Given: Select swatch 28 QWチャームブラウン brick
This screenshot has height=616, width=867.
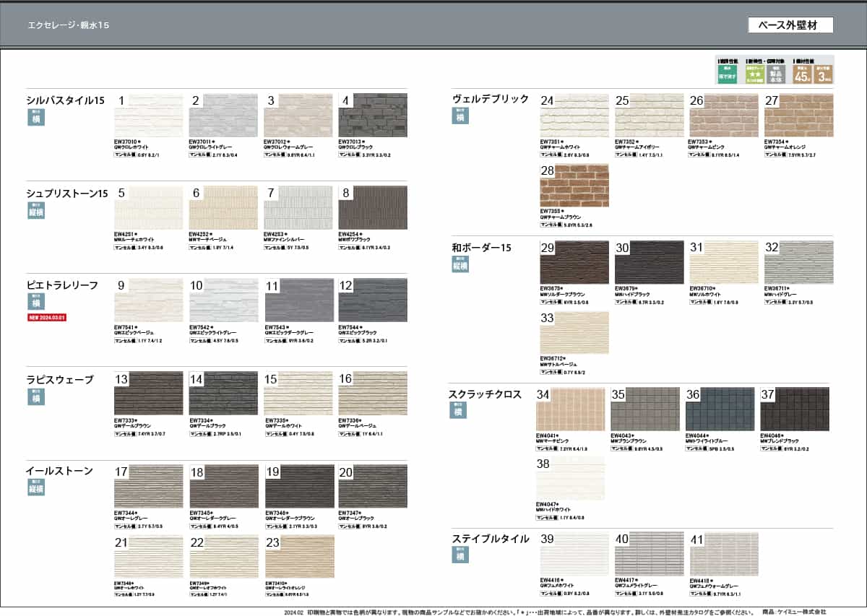Looking at the screenshot, I should [x=574, y=185].
